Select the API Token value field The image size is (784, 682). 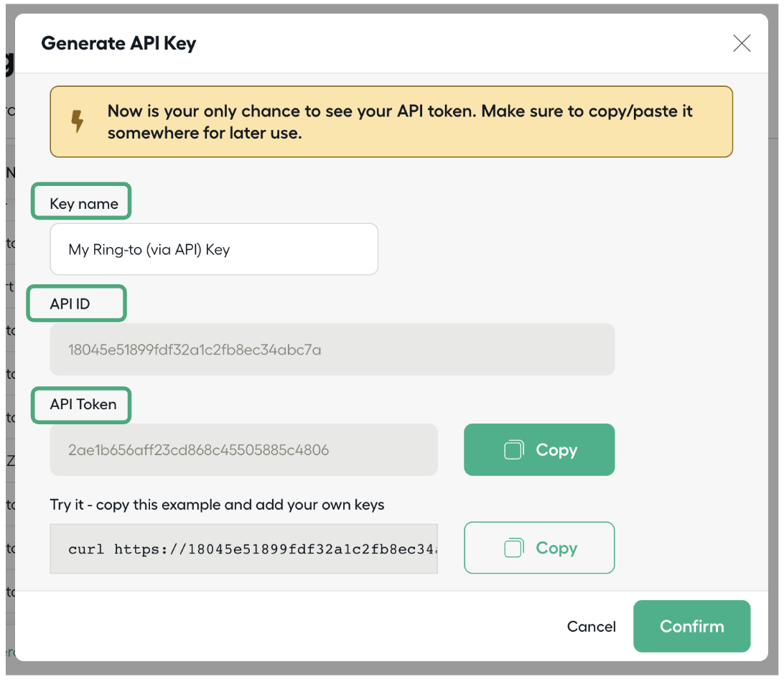(244, 449)
